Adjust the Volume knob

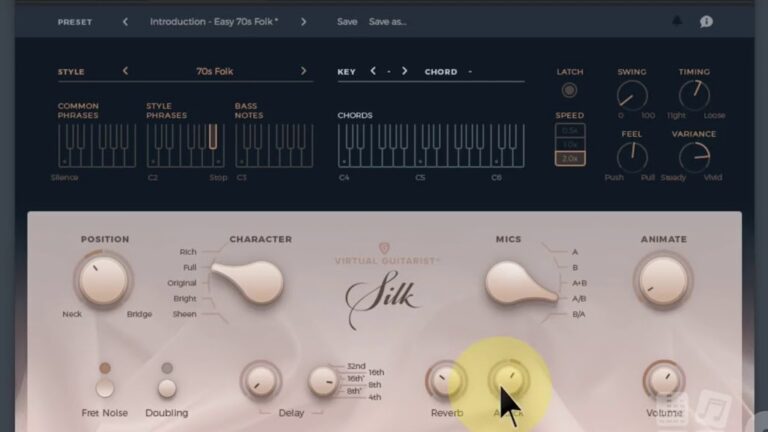[664, 381]
